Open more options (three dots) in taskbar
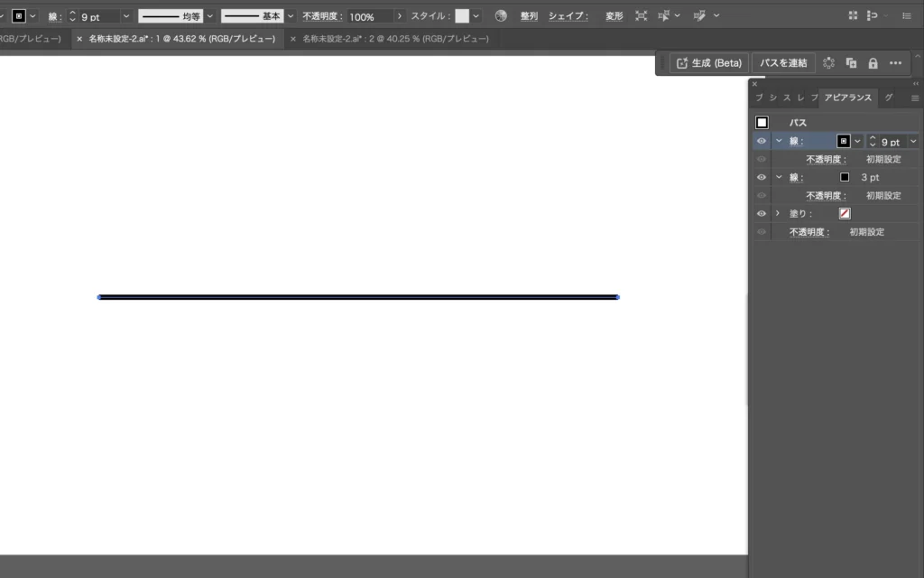Image resolution: width=924 pixels, height=578 pixels. pyautogui.click(x=895, y=63)
